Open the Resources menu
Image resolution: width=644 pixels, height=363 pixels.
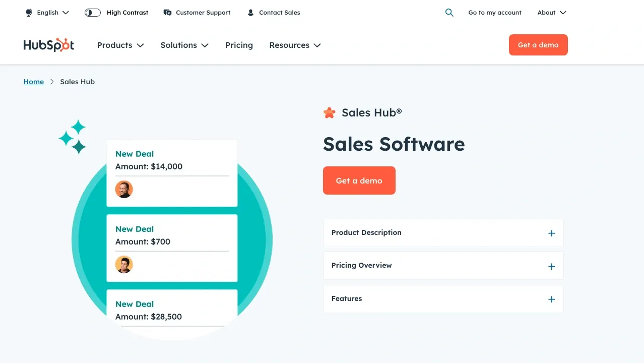[295, 45]
